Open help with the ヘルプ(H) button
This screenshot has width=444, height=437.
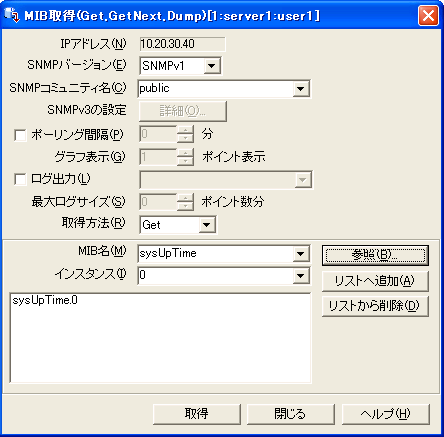coord(386,414)
